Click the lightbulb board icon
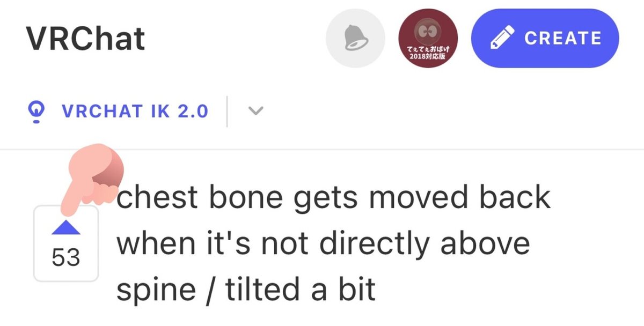This screenshot has height=326, width=644. (36, 112)
